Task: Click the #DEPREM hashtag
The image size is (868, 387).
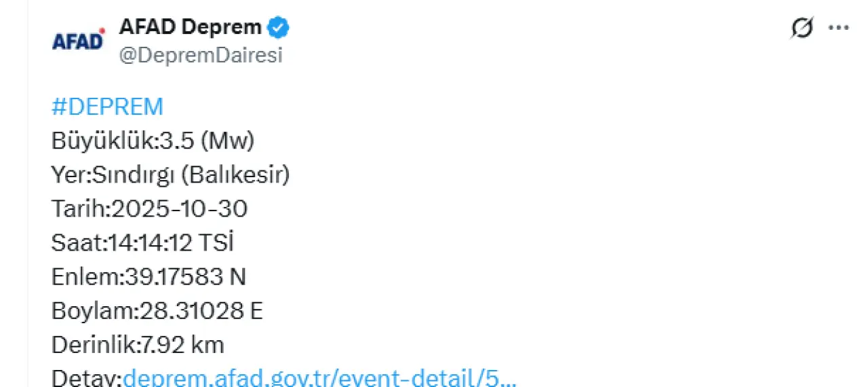Action: click(107, 107)
